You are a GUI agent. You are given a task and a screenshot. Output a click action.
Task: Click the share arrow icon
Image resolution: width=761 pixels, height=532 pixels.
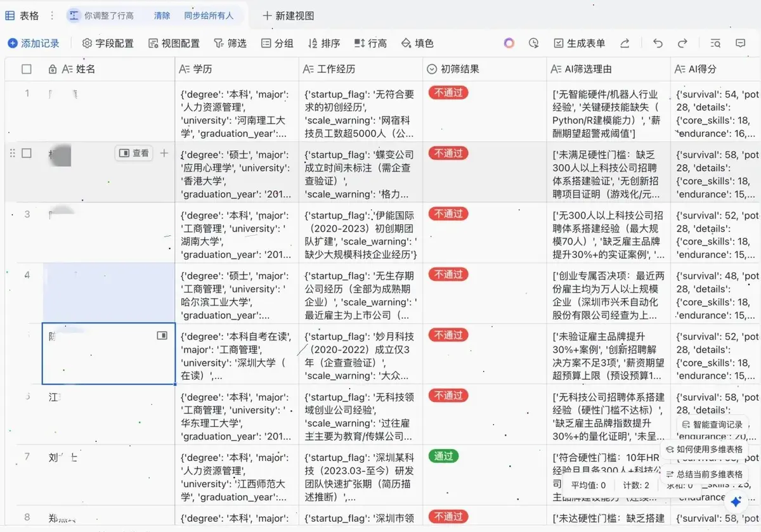click(x=625, y=43)
